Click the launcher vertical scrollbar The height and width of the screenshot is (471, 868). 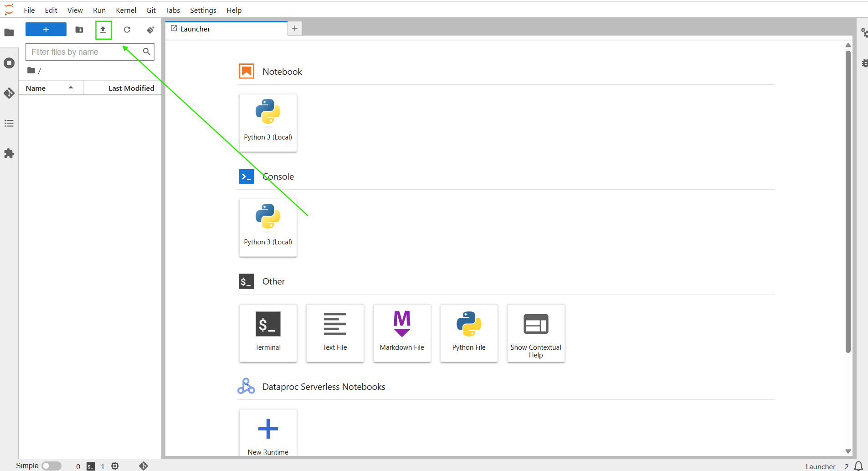coord(848,201)
